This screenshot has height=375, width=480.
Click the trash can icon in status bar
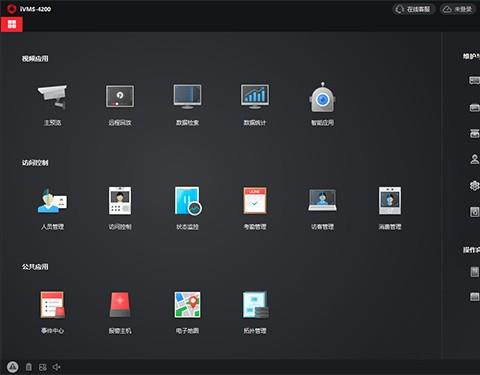[x=29, y=367]
